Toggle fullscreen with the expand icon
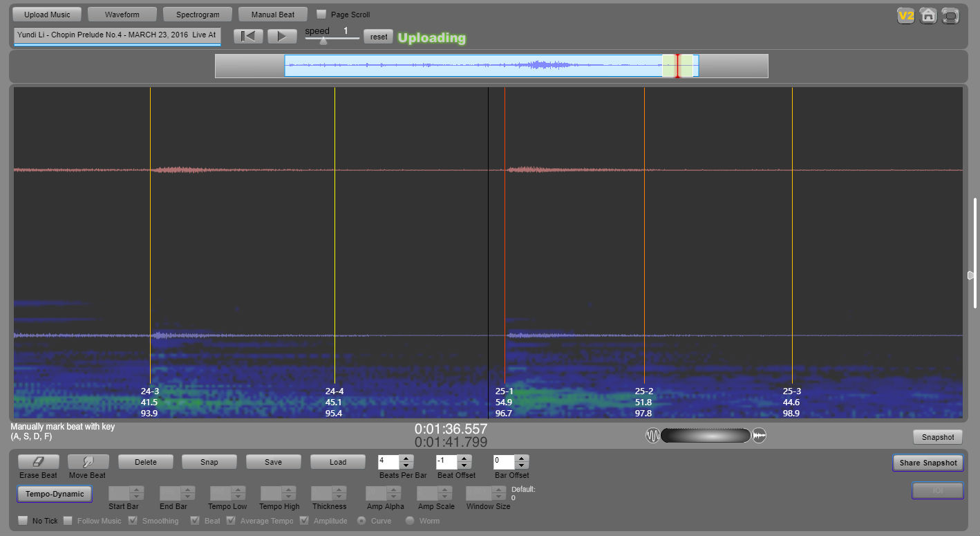980x536 pixels. click(x=950, y=16)
